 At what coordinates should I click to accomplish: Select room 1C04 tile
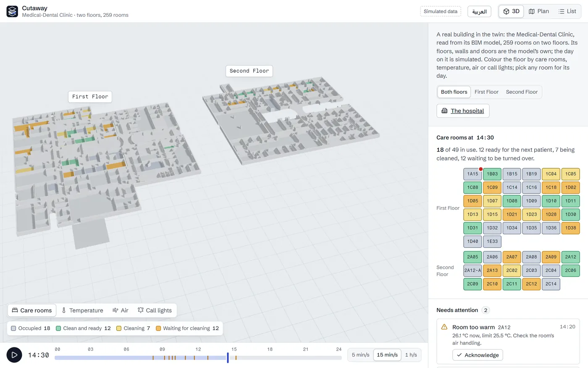coord(551,174)
